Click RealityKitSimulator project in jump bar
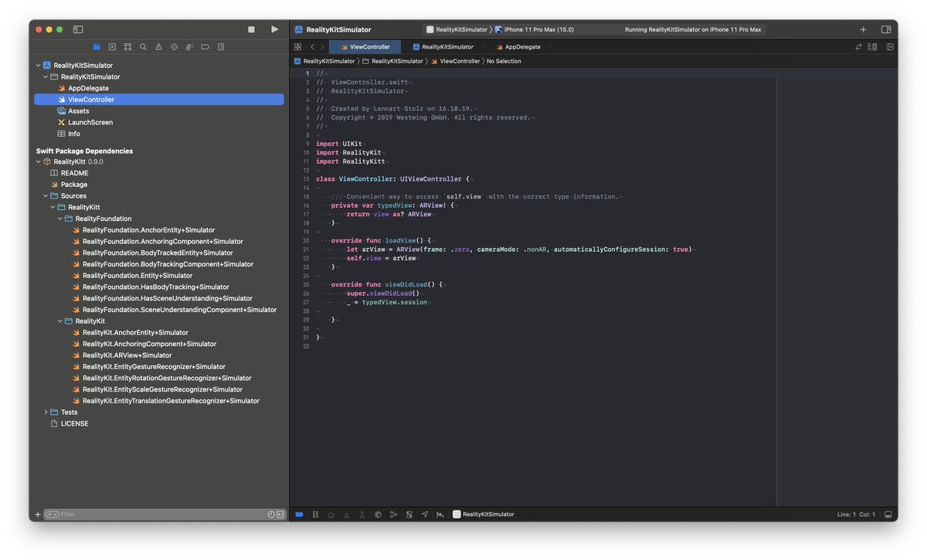The image size is (927, 560). (x=324, y=61)
